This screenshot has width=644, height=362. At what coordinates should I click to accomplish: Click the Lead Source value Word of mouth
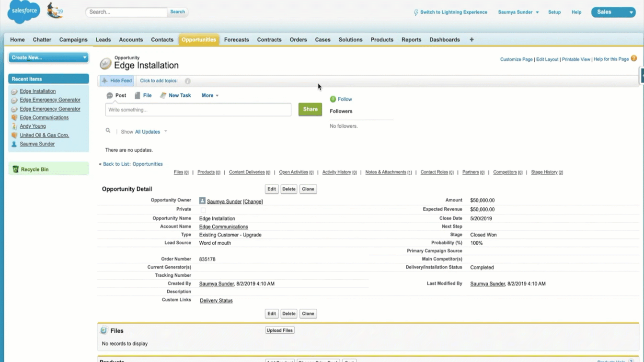coord(215,243)
